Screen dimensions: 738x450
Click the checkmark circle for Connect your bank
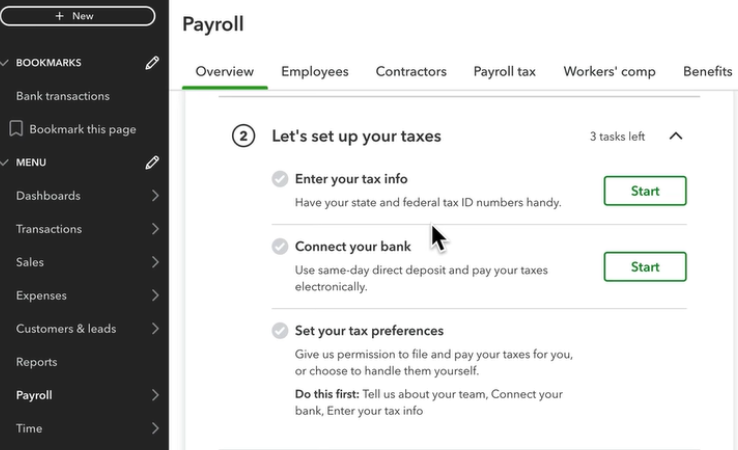(280, 246)
